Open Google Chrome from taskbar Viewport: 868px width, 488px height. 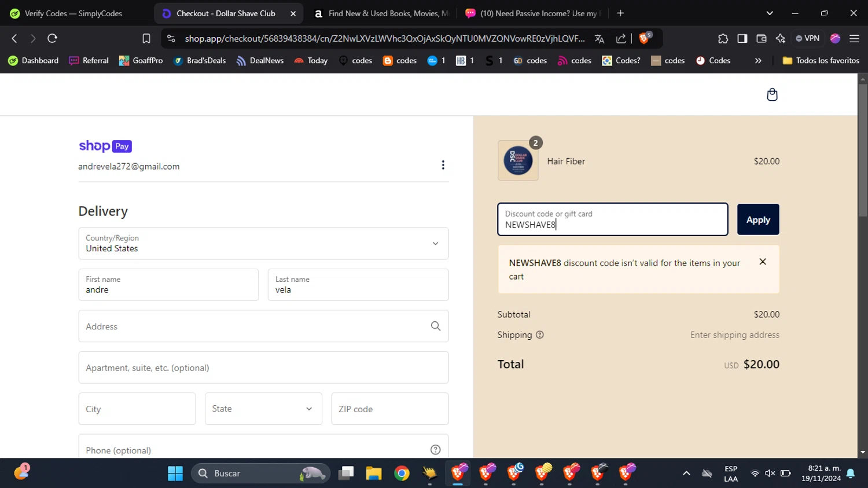(402, 474)
